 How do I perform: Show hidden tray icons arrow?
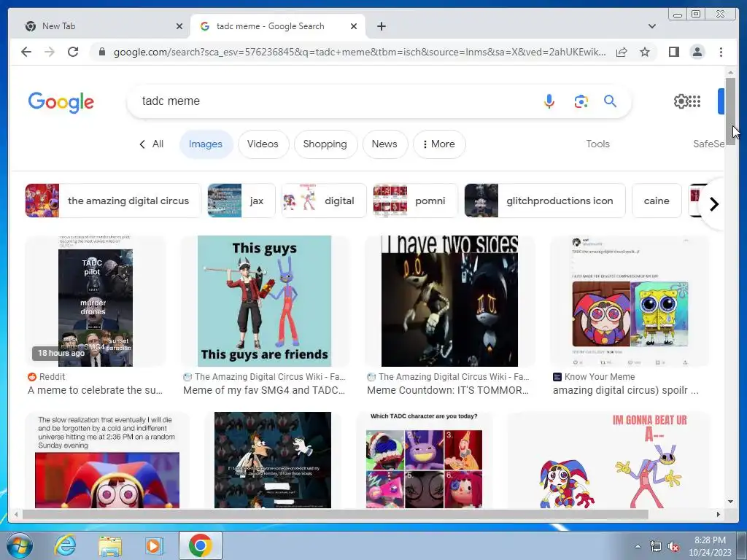tap(638, 546)
